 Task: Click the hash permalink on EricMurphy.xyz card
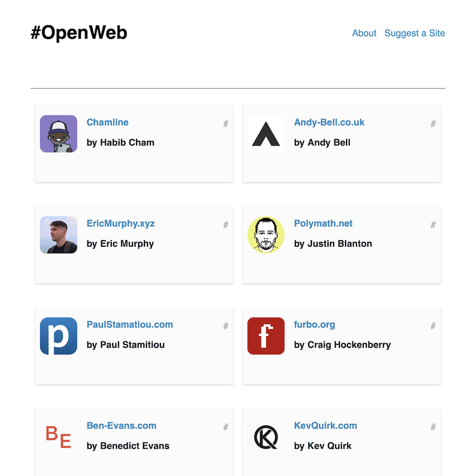click(x=225, y=225)
